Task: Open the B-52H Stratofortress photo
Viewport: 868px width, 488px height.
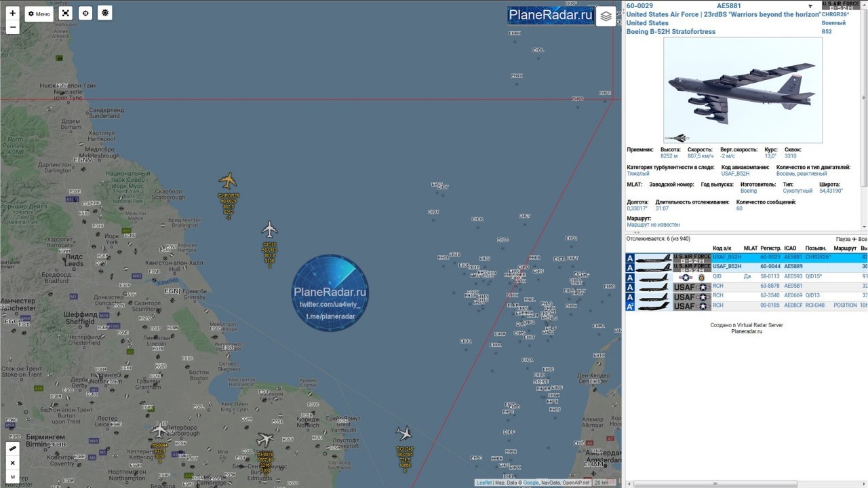Action: pyautogui.click(x=743, y=90)
